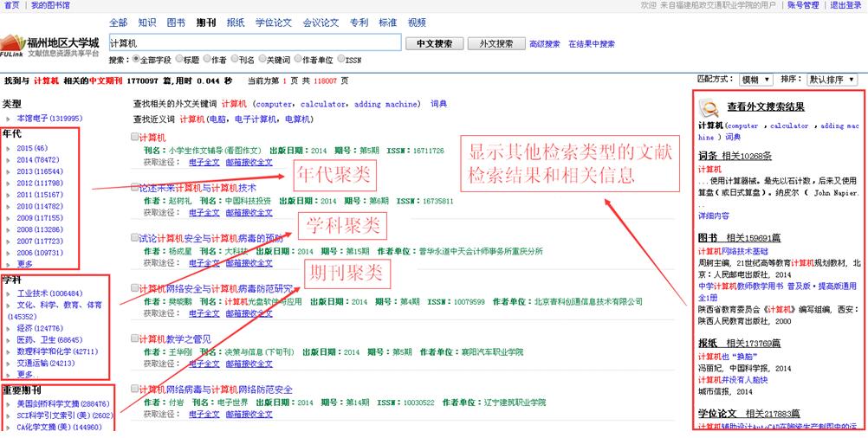The image size is (868, 438).
Task: Check the box beside 计算机教学之管见
Action: click(134, 338)
